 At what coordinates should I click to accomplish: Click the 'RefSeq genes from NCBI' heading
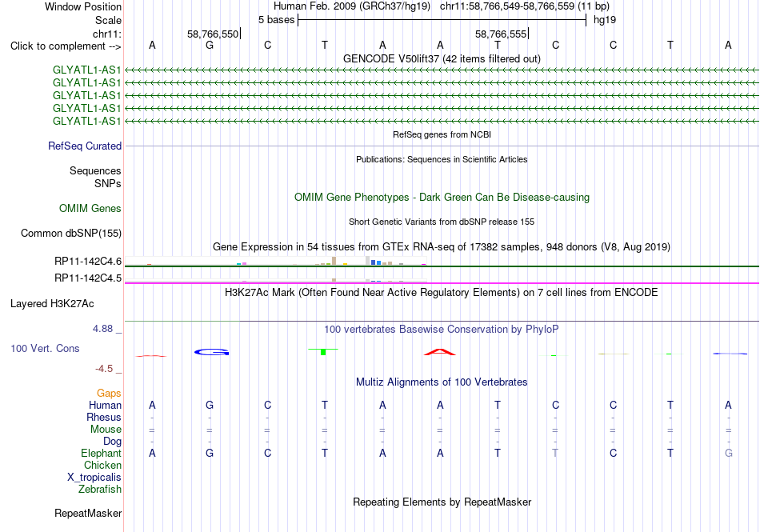pyautogui.click(x=442, y=134)
